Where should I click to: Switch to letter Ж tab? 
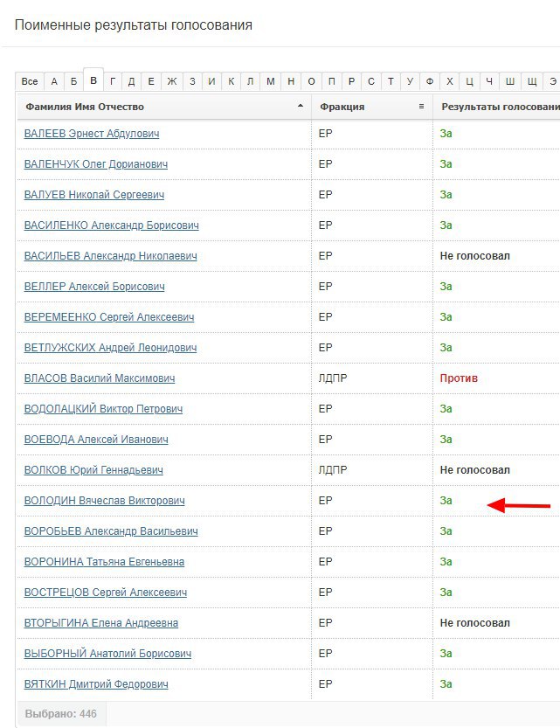point(172,81)
